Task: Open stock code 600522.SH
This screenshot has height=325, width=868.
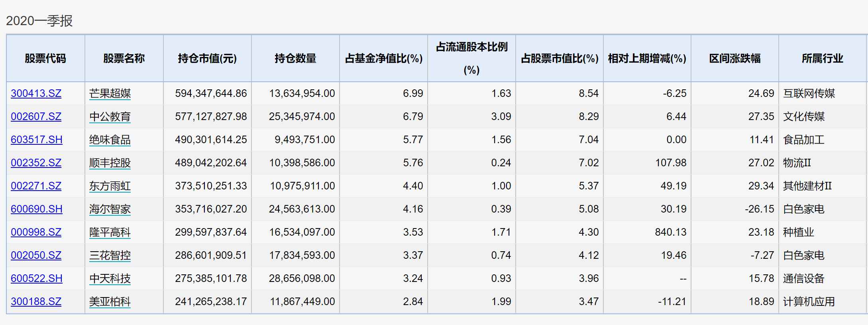Action: pos(37,278)
